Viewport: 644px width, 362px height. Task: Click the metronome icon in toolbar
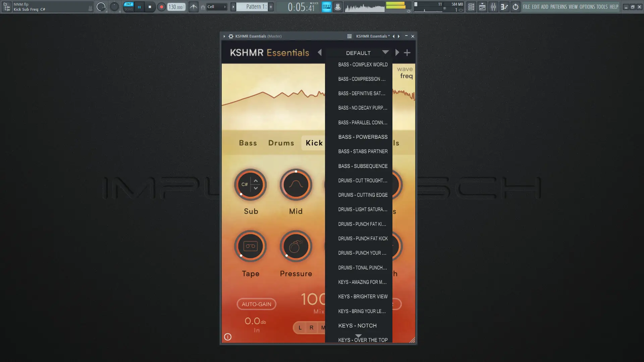[193, 7]
